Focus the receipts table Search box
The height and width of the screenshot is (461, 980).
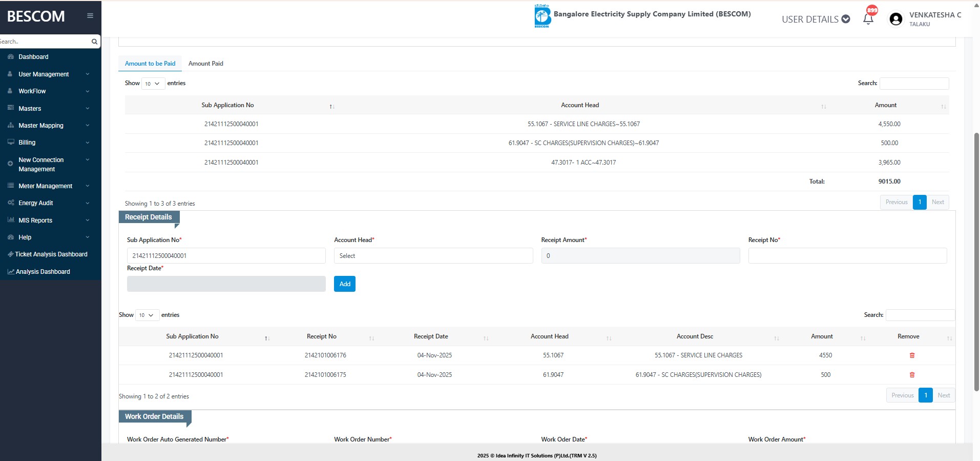[x=921, y=315]
